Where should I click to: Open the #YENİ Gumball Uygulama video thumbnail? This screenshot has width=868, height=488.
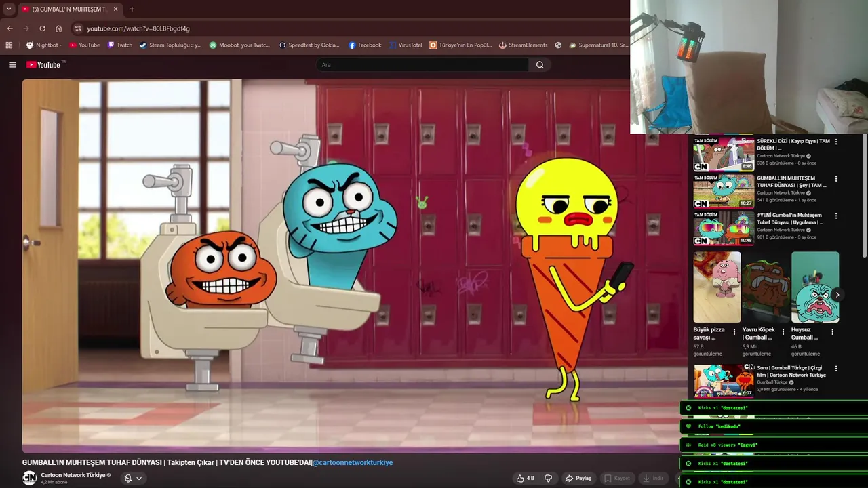click(x=724, y=228)
